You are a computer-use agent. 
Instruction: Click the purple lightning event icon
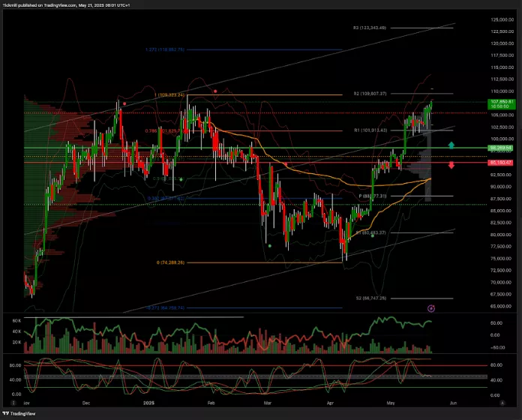coord(431,307)
